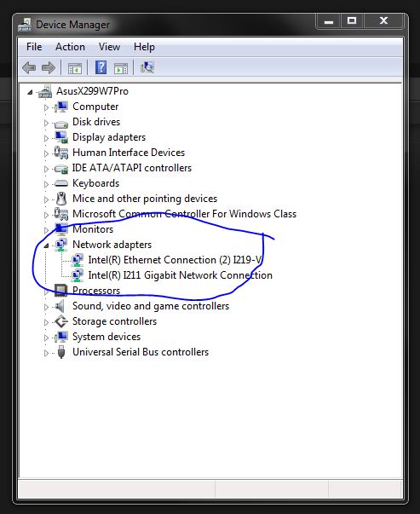The width and height of the screenshot is (420, 514).
Task: Expand the Universal Serial Bus controllers node
Action: click(x=46, y=353)
